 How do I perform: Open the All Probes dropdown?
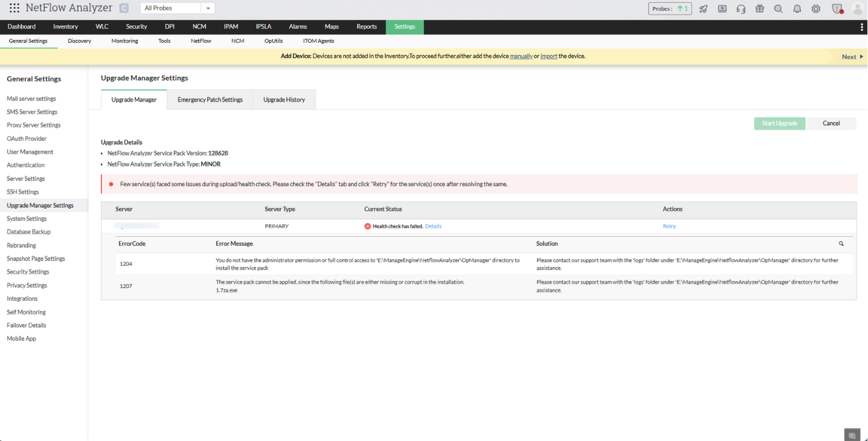pyautogui.click(x=178, y=8)
